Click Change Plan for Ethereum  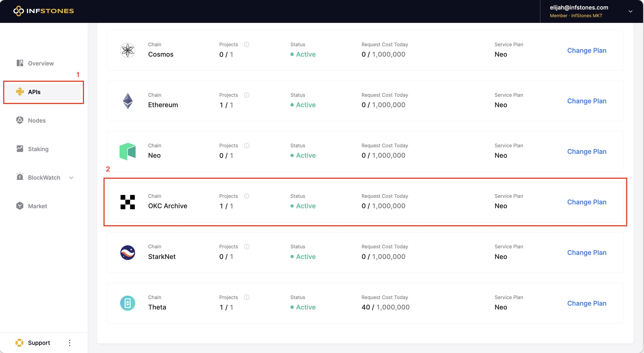coord(586,101)
